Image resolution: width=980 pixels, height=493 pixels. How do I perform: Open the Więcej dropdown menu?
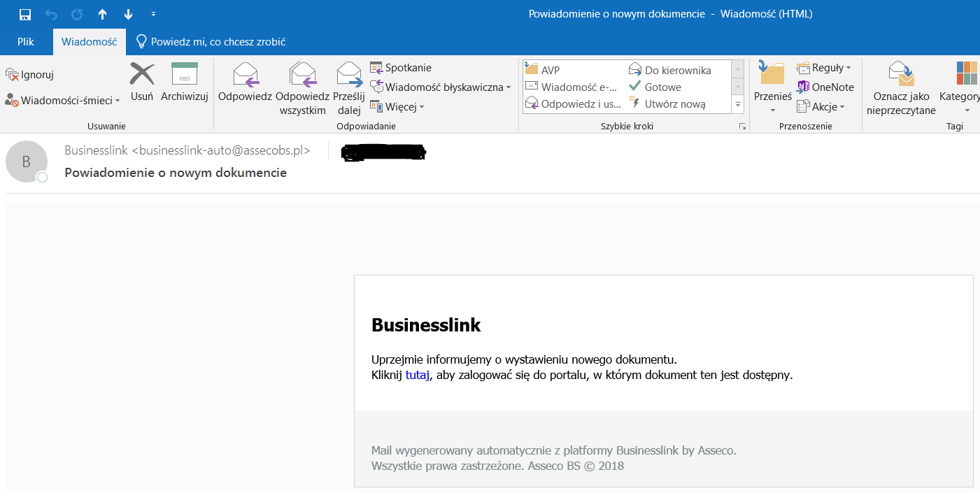click(x=397, y=107)
